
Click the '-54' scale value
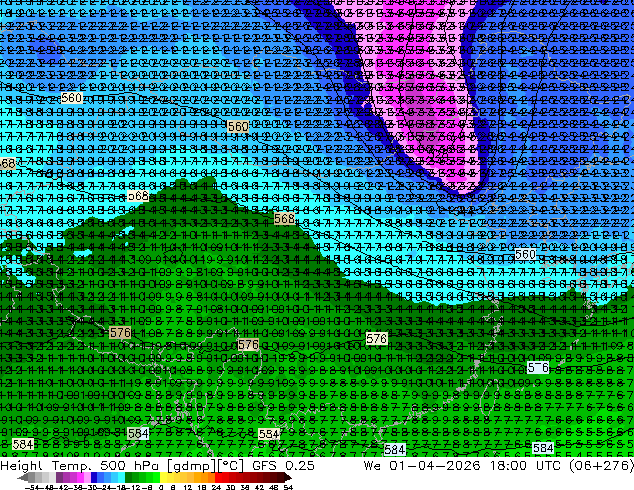32,487
